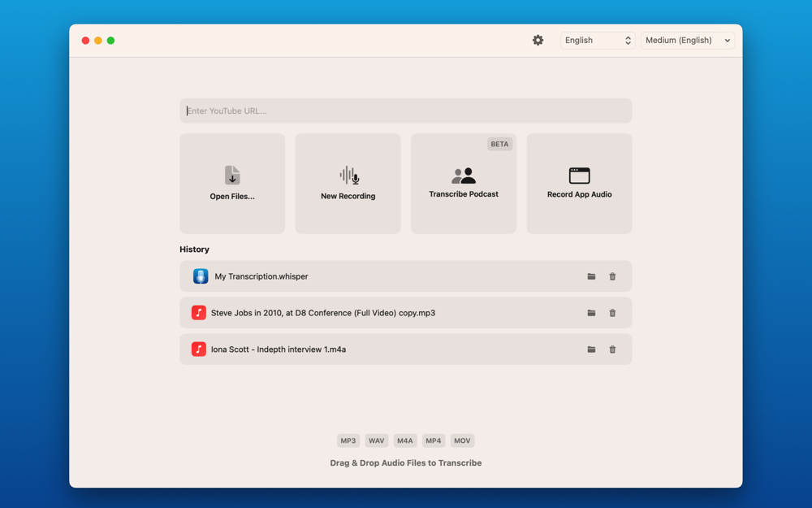
Task: Click the Transcribe Podcast people icon
Action: click(x=464, y=176)
